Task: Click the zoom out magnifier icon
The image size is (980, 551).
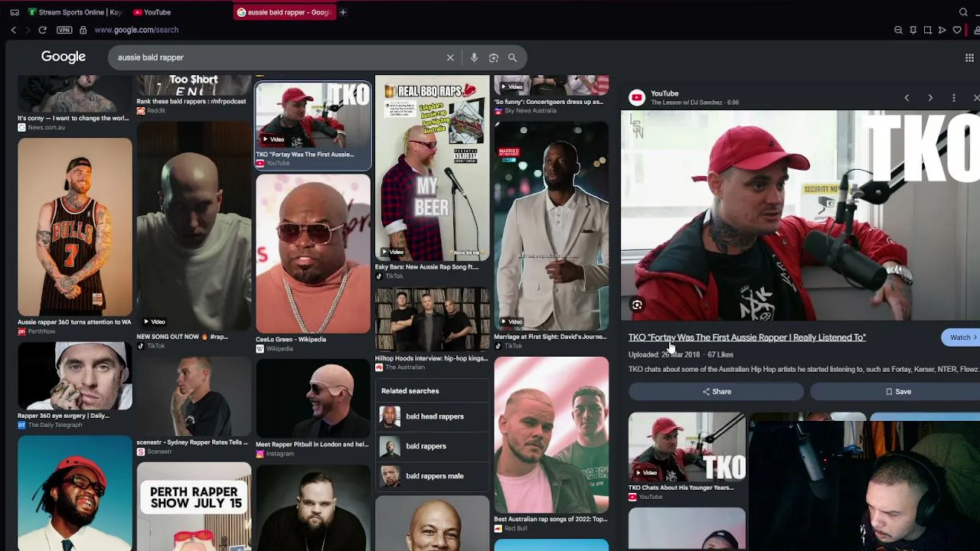Action: [x=898, y=30]
